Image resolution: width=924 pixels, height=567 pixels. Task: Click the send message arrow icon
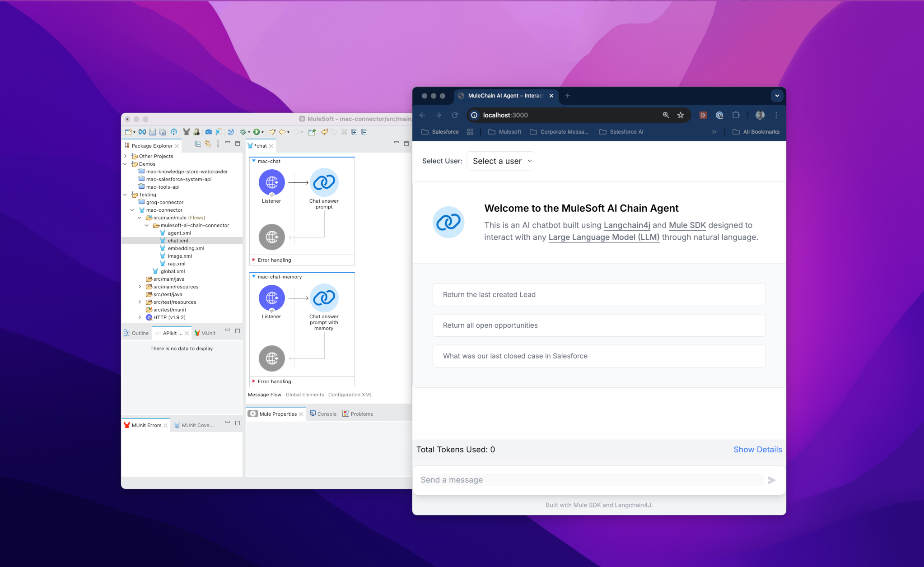pyautogui.click(x=772, y=480)
